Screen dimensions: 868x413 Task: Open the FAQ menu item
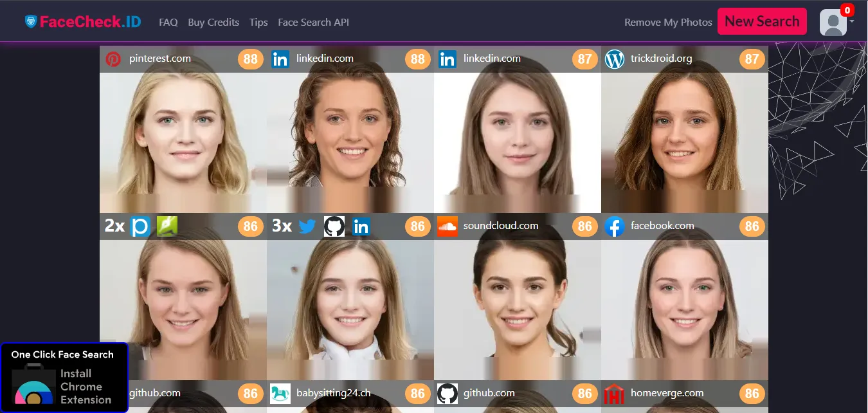point(168,23)
